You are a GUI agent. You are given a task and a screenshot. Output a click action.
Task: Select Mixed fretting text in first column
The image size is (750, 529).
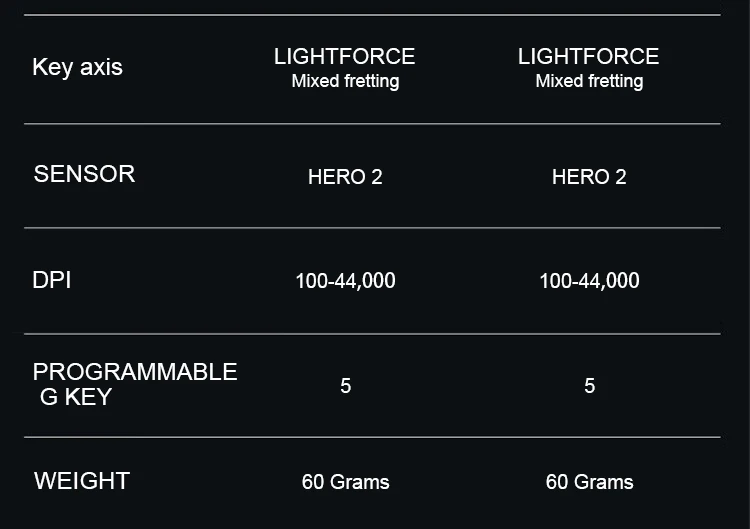tap(345, 81)
